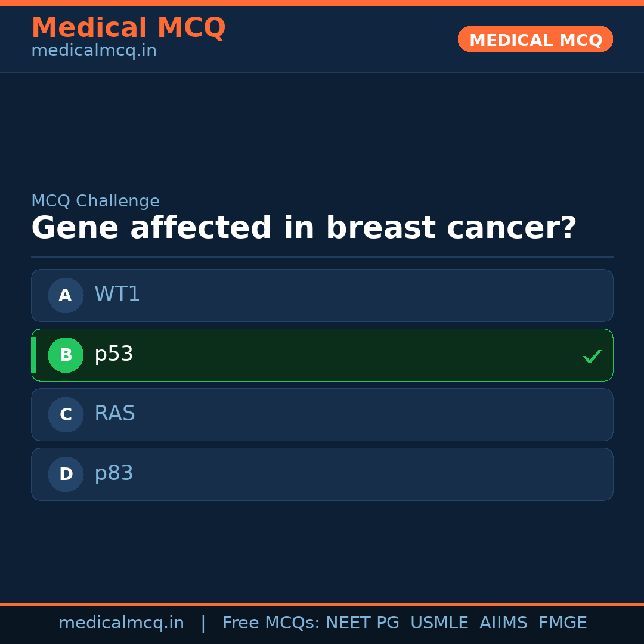
Task: Choose the p83 answer option
Action: point(322,474)
